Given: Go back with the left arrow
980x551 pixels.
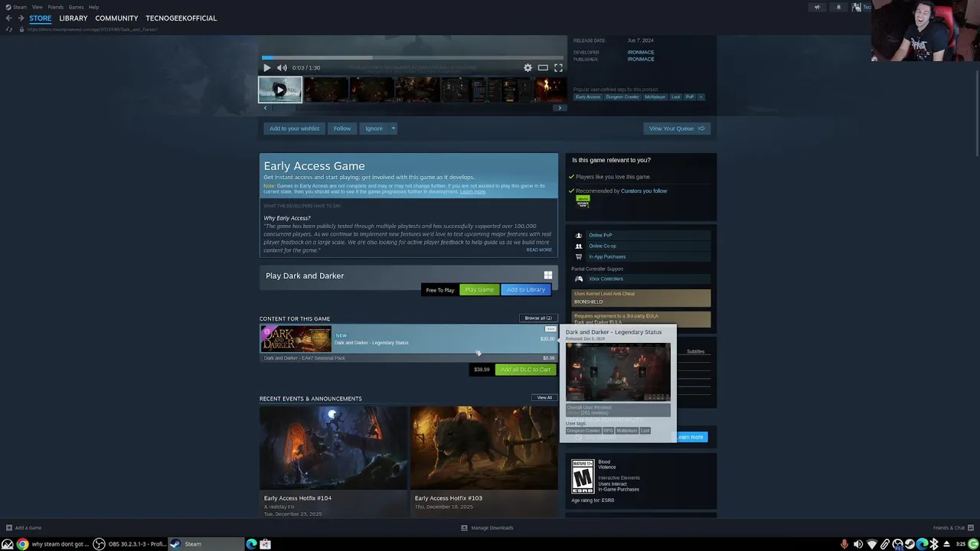Looking at the screenshot, I should pos(8,18).
